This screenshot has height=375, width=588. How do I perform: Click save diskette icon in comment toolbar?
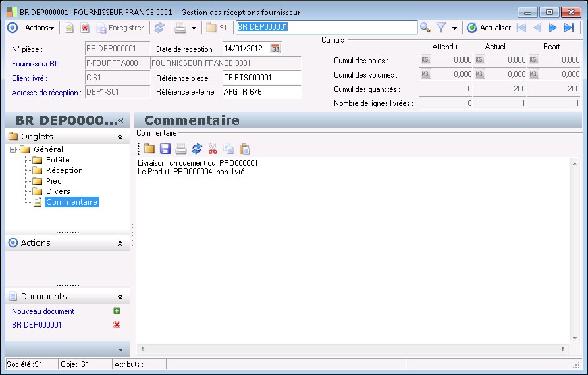tap(165, 149)
